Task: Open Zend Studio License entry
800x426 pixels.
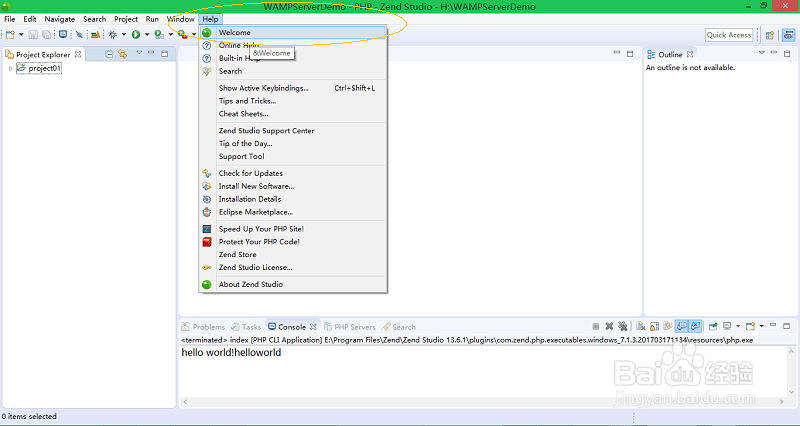Action: tap(293, 267)
